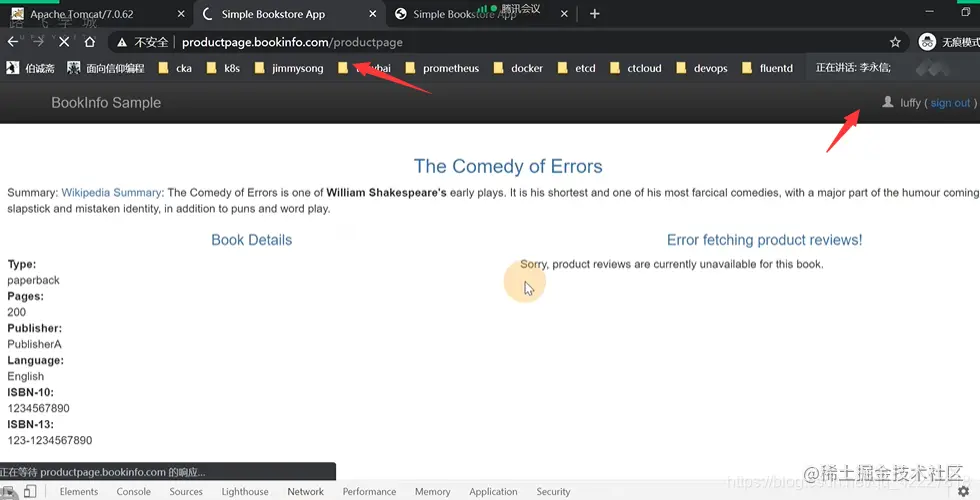Open the cka bookmark folder

coord(175,68)
